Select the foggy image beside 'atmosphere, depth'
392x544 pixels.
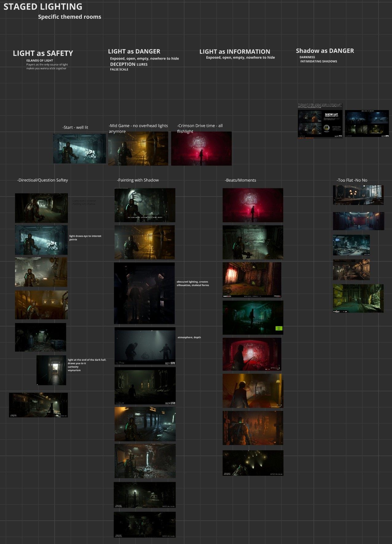[x=145, y=346]
